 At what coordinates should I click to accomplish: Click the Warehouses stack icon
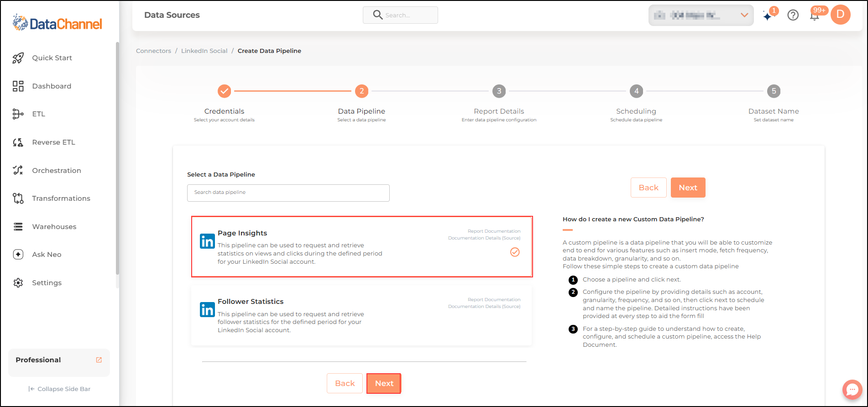(18, 227)
